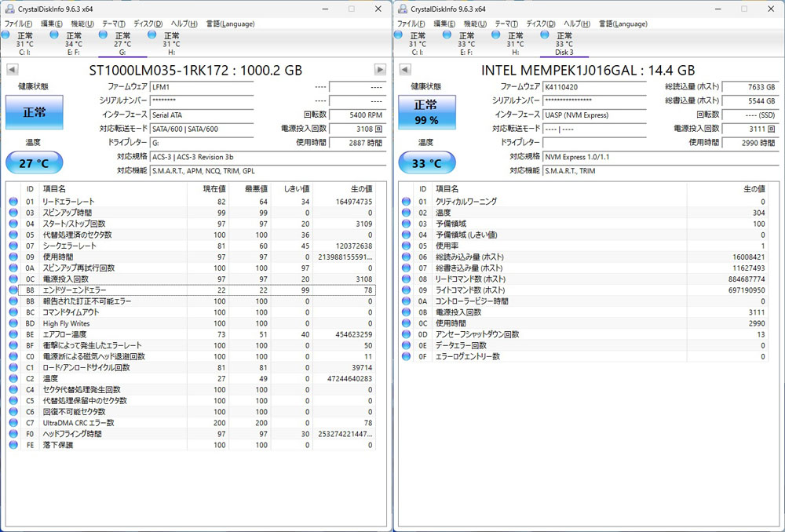Screen dimensions: 785x532
Task: Select E: F: disk tab in left window
Action: pyautogui.click(x=74, y=43)
